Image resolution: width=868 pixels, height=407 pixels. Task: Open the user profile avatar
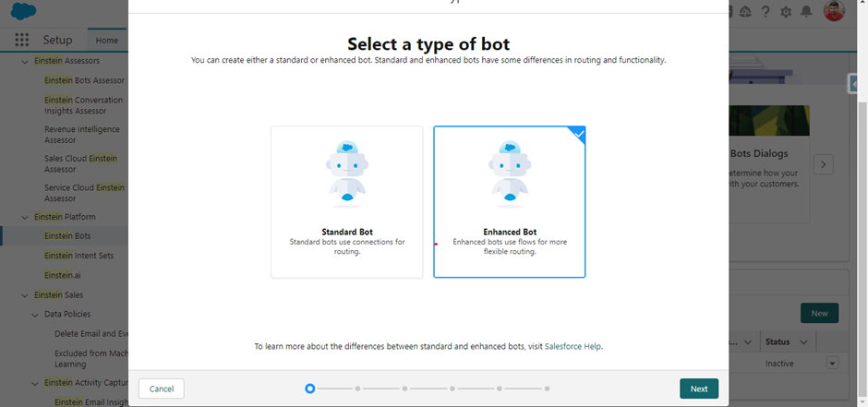tap(834, 11)
